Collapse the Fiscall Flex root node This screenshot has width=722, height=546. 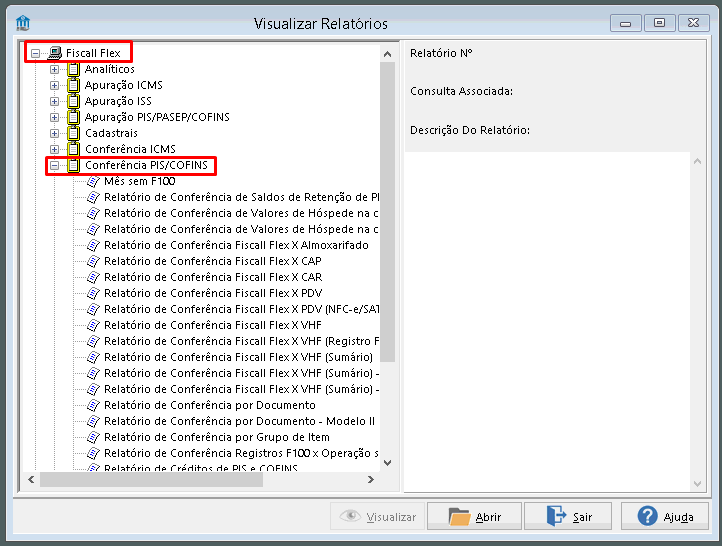[35, 53]
